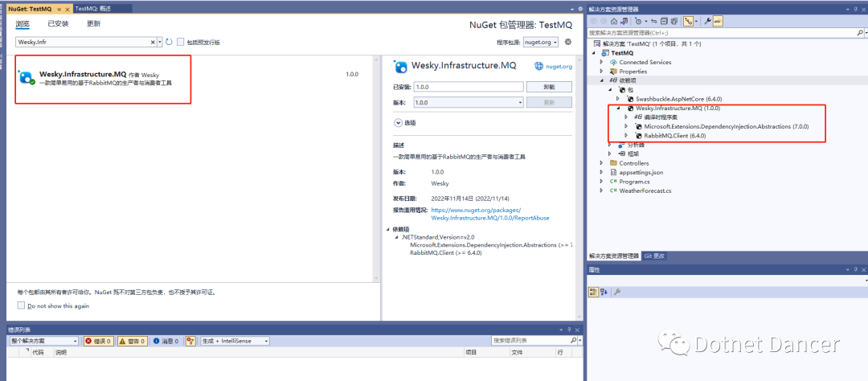Collapse Wesky.Infrastructure.MQ (1.0.0) package node
Screen dimensions: 868x381
coord(618,109)
